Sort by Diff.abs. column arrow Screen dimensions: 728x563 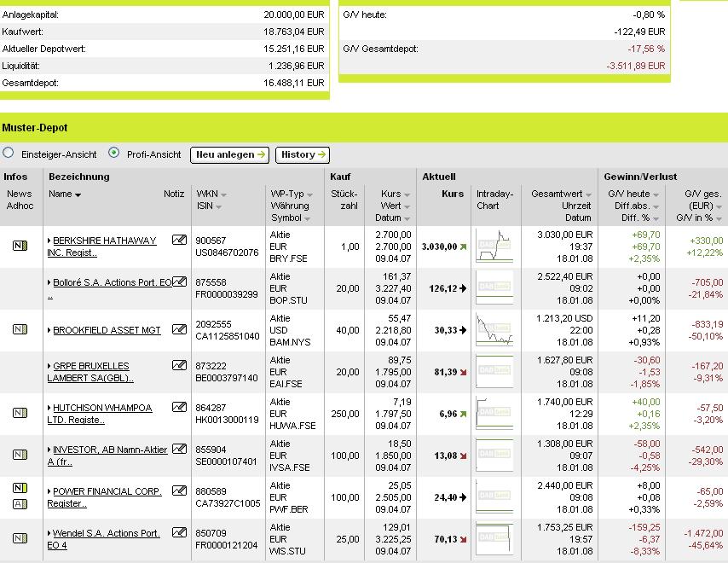pos(656,207)
